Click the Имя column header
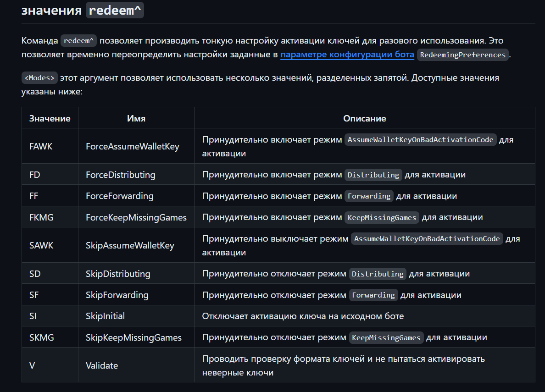Image resolution: width=545 pixels, height=392 pixels. pos(136,118)
